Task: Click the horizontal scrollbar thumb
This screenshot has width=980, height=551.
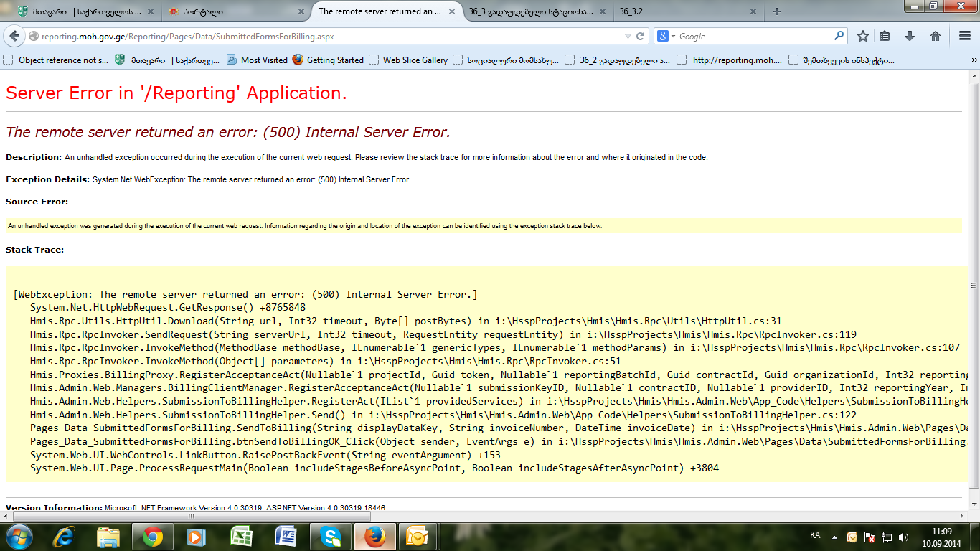Action: 190,515
